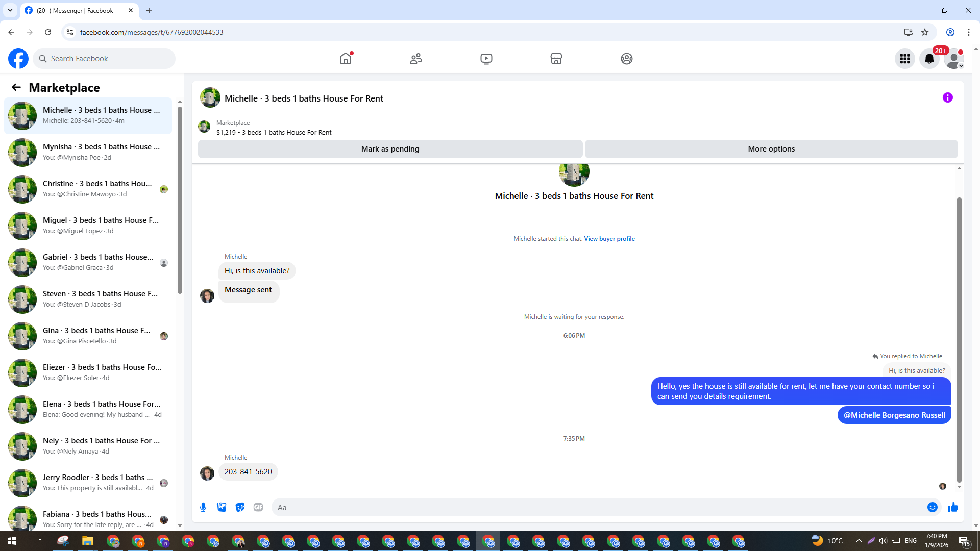
Task: Open Chrome tab search dropdown arrow
Action: pos(10,10)
